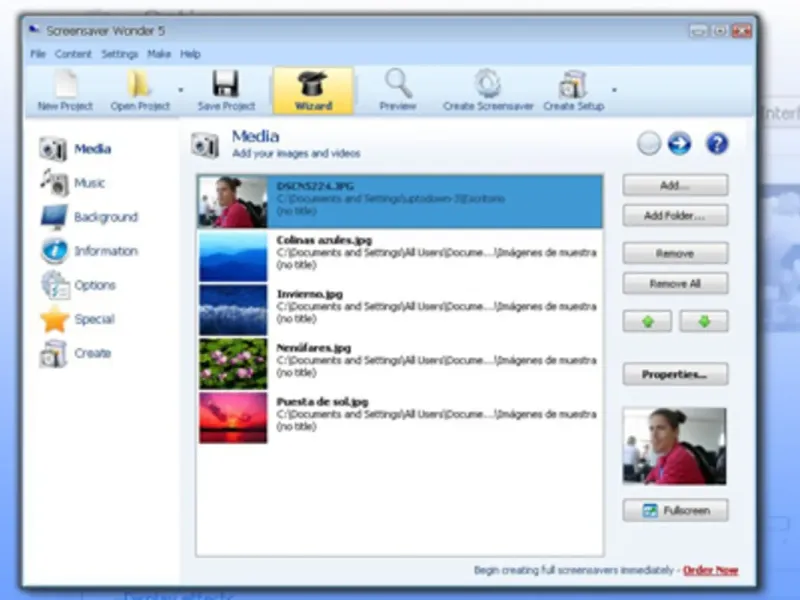This screenshot has height=600, width=800.
Task: Click the blue forward arrow button
Action: (x=679, y=143)
